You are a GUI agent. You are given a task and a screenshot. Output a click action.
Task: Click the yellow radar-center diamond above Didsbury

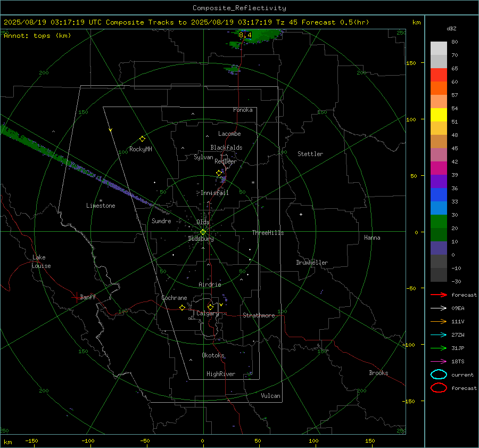tap(203, 232)
